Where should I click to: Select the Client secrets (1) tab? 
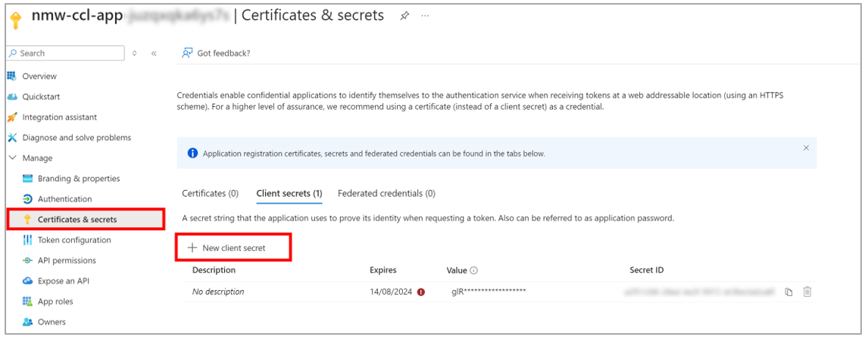(289, 194)
